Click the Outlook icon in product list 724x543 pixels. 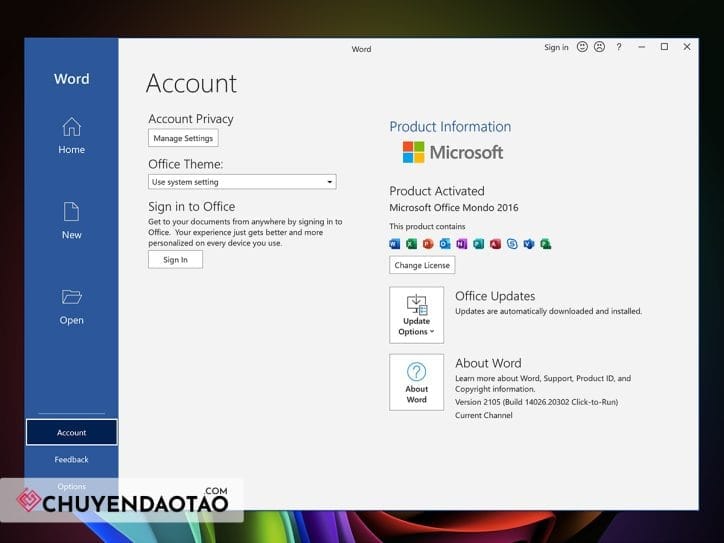445,243
